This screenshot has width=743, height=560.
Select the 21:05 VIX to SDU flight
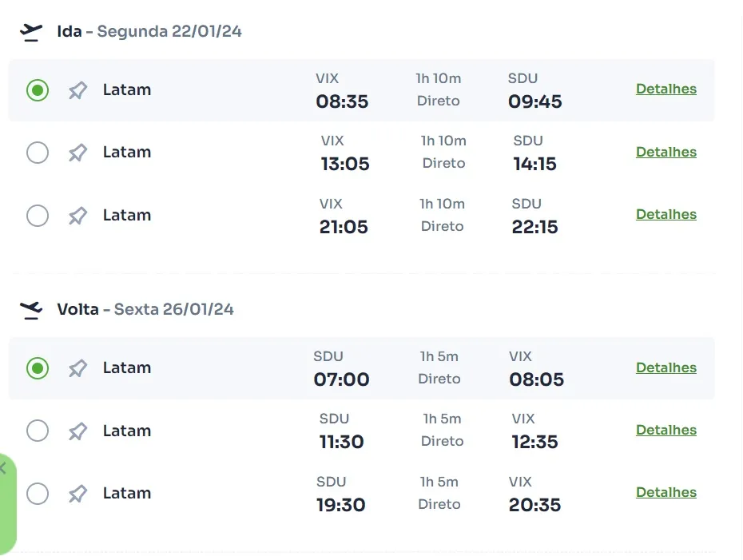coord(38,216)
